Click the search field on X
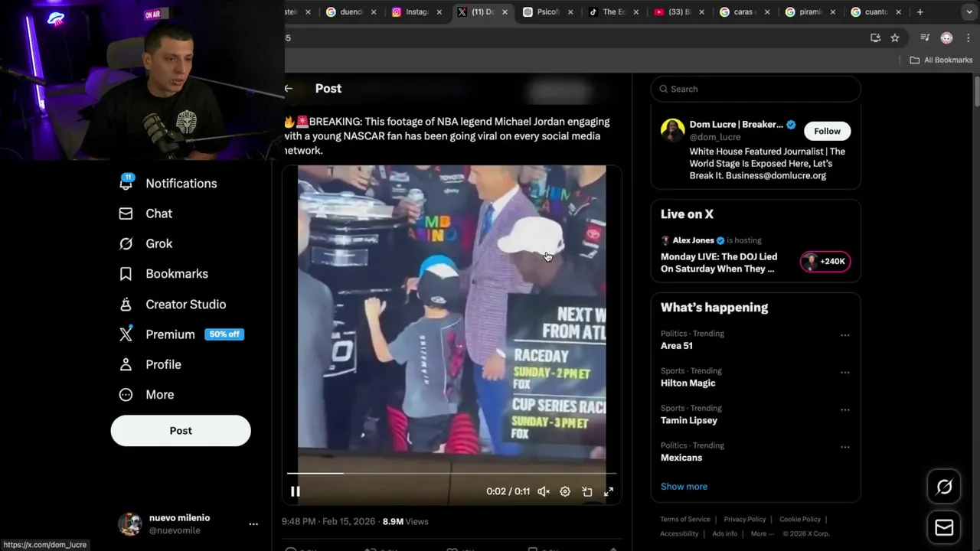 pyautogui.click(x=756, y=89)
